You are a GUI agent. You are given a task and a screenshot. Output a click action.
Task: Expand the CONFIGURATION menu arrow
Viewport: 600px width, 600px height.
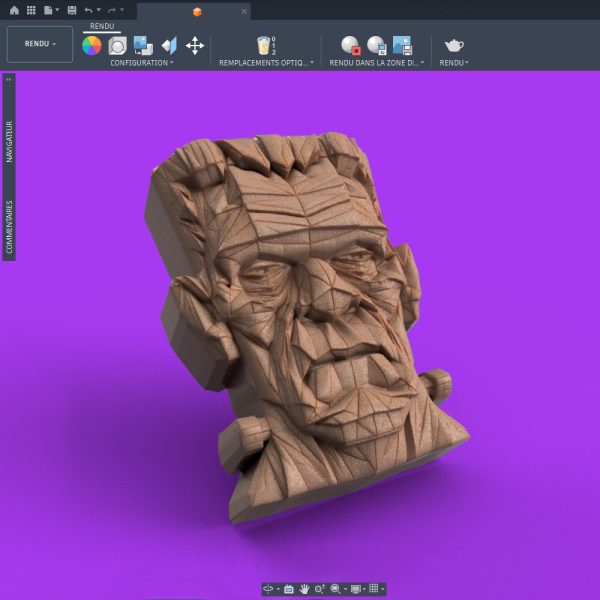[x=171, y=62]
